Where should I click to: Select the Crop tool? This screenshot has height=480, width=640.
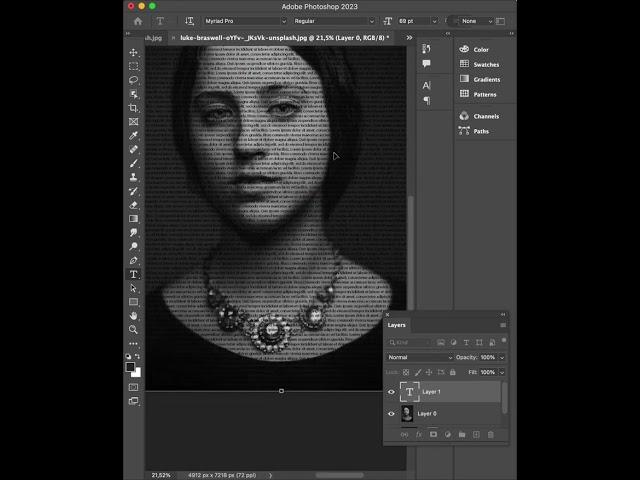(x=133, y=108)
